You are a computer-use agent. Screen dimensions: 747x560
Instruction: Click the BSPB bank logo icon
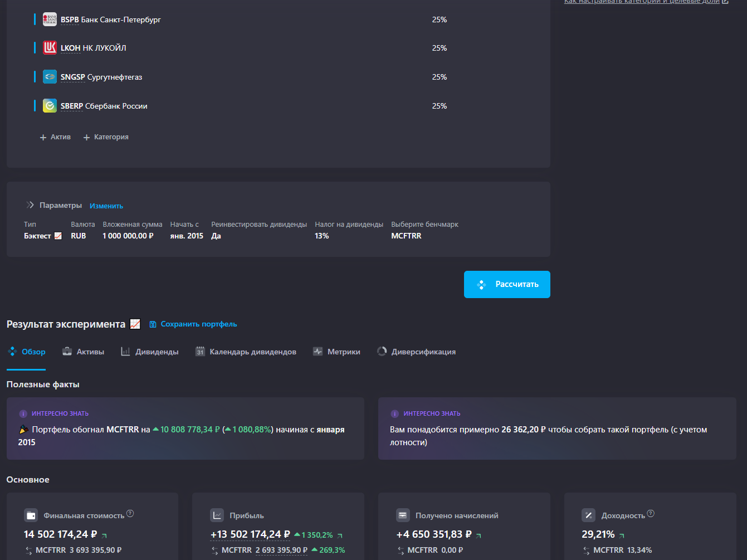pyautogui.click(x=50, y=20)
